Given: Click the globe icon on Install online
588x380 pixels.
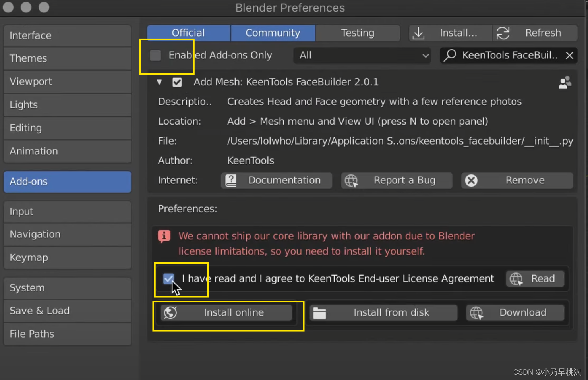Looking at the screenshot, I should click(170, 312).
